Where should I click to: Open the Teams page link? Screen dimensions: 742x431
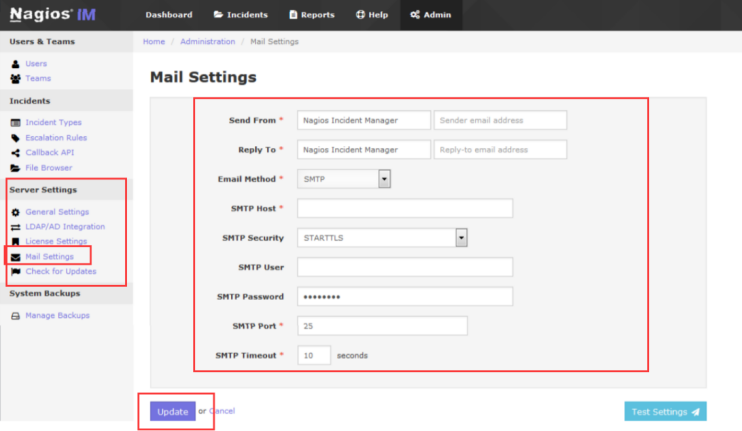pyautogui.click(x=38, y=79)
